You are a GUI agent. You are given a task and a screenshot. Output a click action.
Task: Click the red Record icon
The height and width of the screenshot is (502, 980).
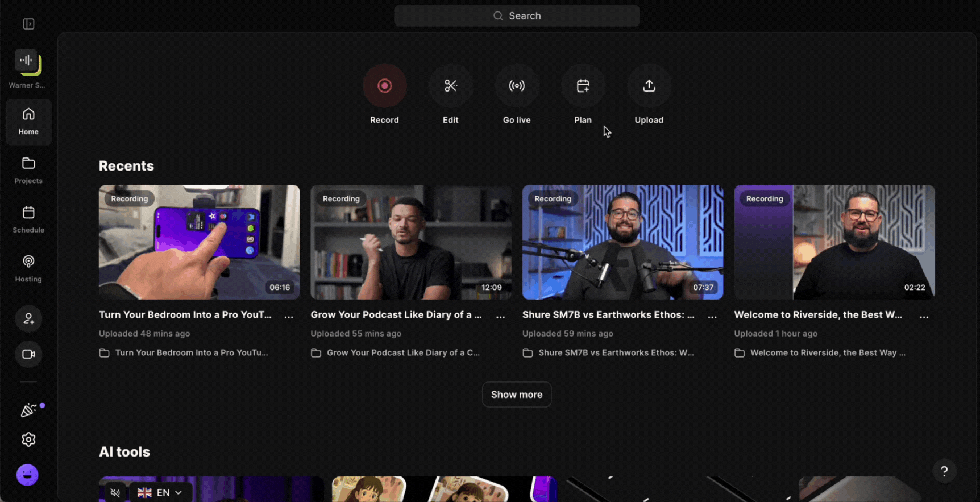(x=384, y=86)
